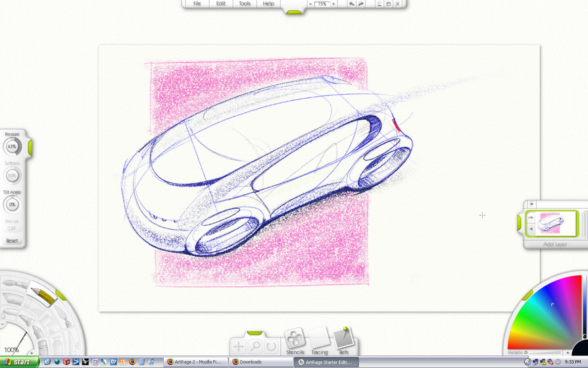Click the redo arrow in top bar
This screenshot has width=588, height=368.
coord(360,4)
